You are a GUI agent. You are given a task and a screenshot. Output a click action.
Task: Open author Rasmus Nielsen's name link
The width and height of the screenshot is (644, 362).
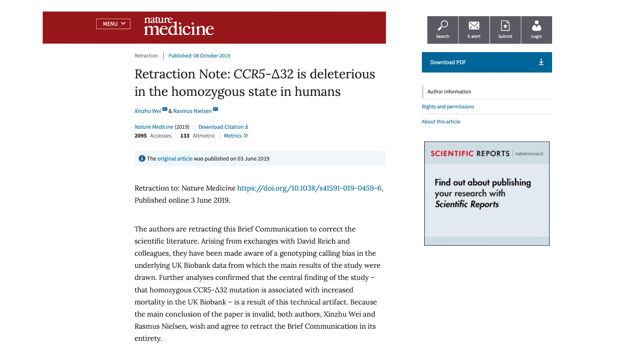tap(192, 111)
